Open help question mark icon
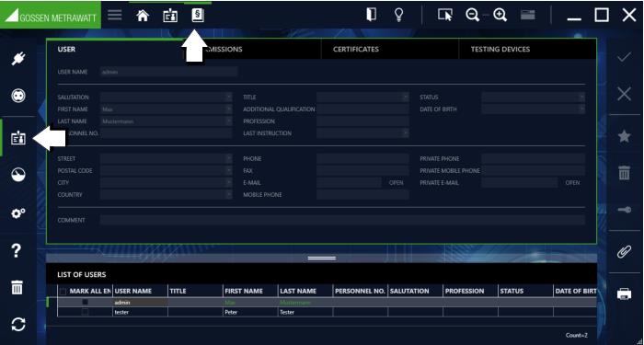The image size is (644, 345). [17, 250]
